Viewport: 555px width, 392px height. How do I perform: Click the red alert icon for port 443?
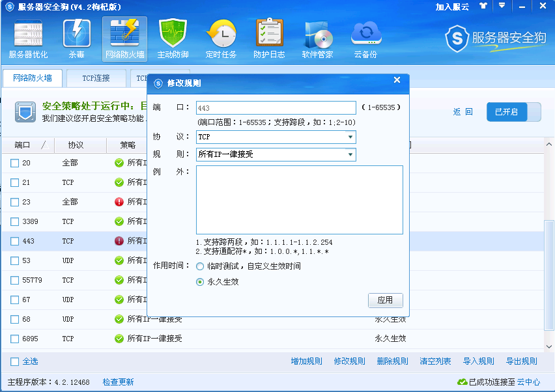(119, 241)
